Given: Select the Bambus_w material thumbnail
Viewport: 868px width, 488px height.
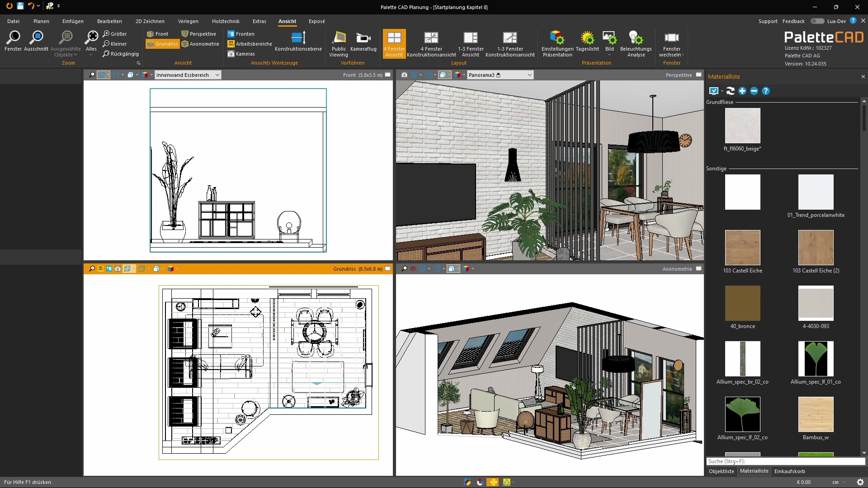Looking at the screenshot, I should pos(816,414).
